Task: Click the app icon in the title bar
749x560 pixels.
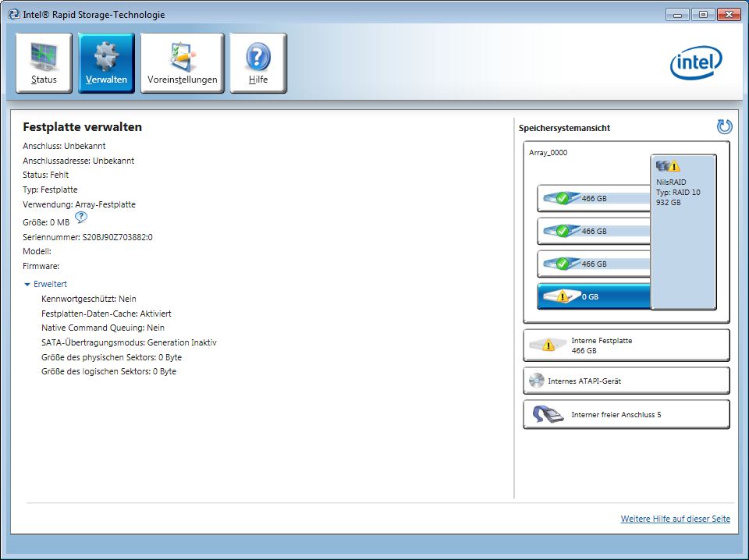Action: 14,14
